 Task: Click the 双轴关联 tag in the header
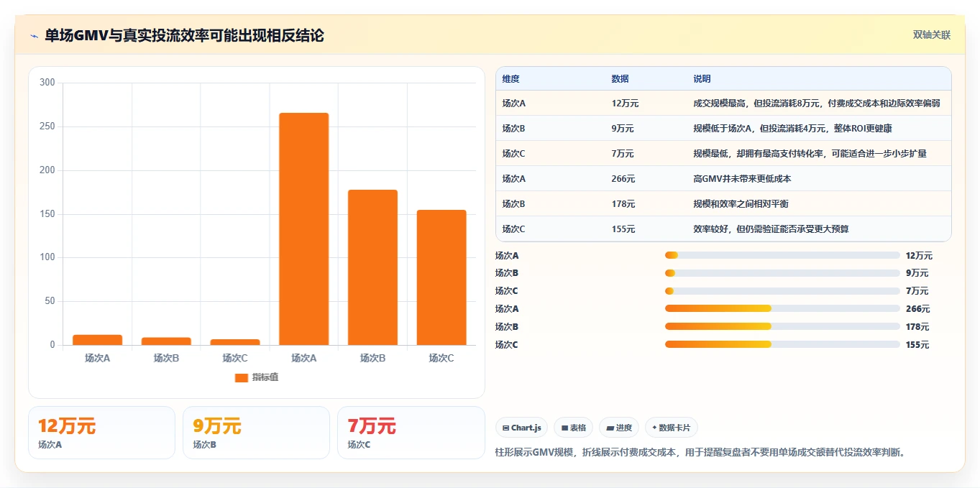click(932, 34)
